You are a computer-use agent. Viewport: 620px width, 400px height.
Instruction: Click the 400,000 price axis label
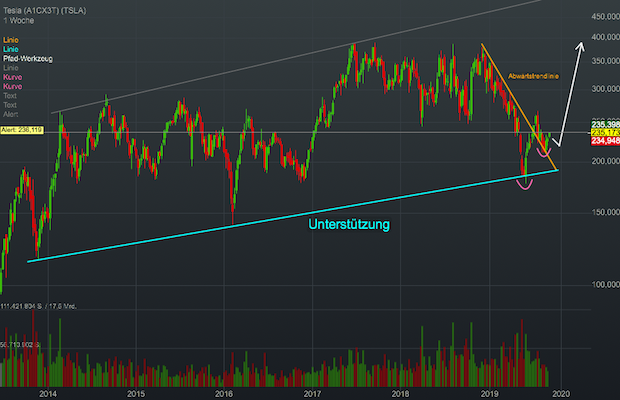pos(605,37)
